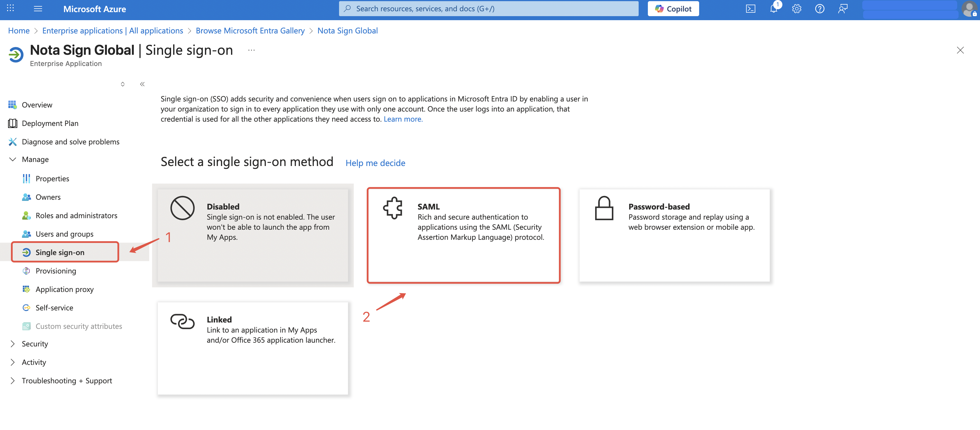
Task: Click the Help me decide link
Action: click(x=375, y=163)
